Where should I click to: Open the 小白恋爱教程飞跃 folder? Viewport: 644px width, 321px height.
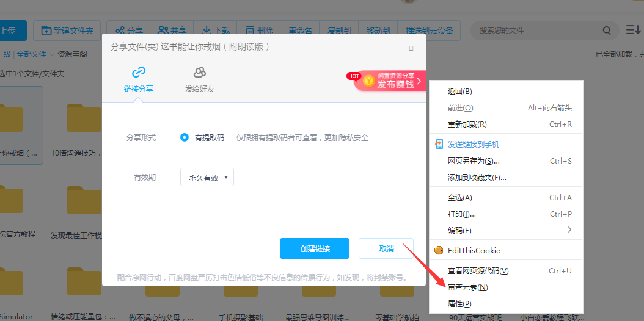(553, 317)
